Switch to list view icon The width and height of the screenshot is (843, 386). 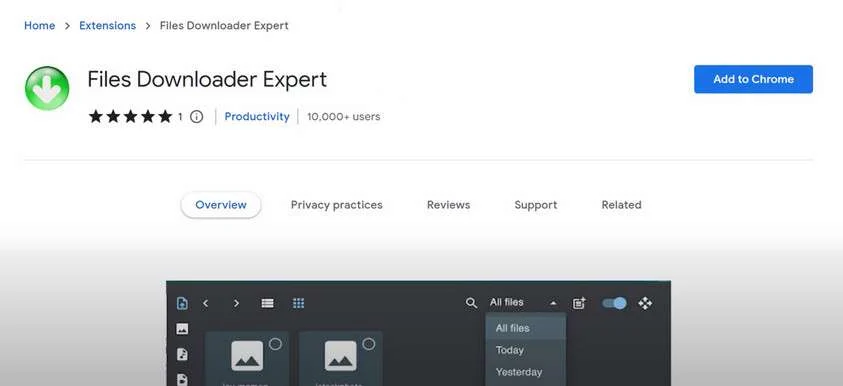point(268,303)
